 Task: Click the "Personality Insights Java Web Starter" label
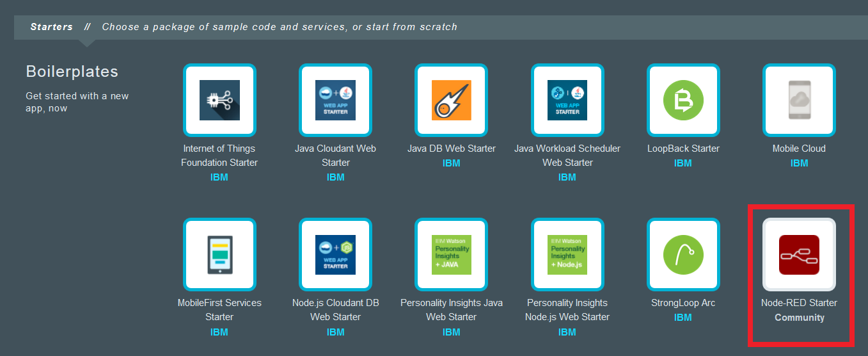452,310
